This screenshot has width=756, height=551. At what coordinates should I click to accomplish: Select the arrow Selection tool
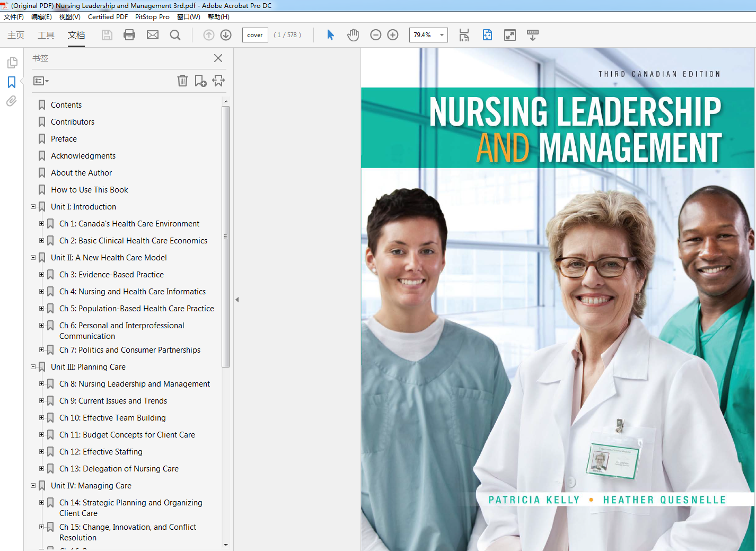click(330, 35)
